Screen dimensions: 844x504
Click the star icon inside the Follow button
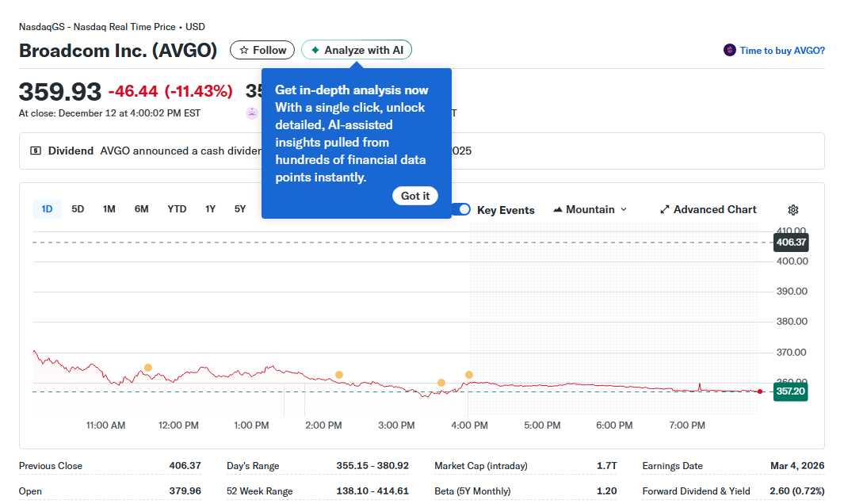[246, 49]
